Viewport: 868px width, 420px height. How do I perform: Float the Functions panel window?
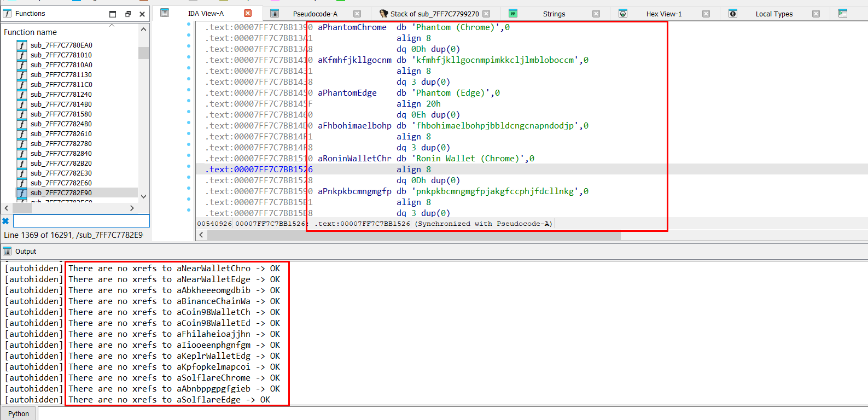(x=127, y=14)
